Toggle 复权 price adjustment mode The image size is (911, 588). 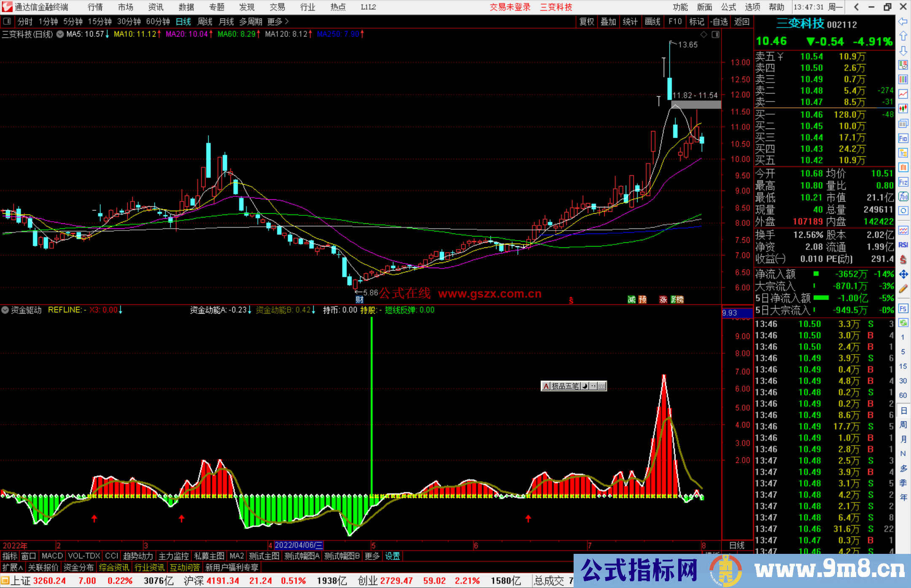587,21
